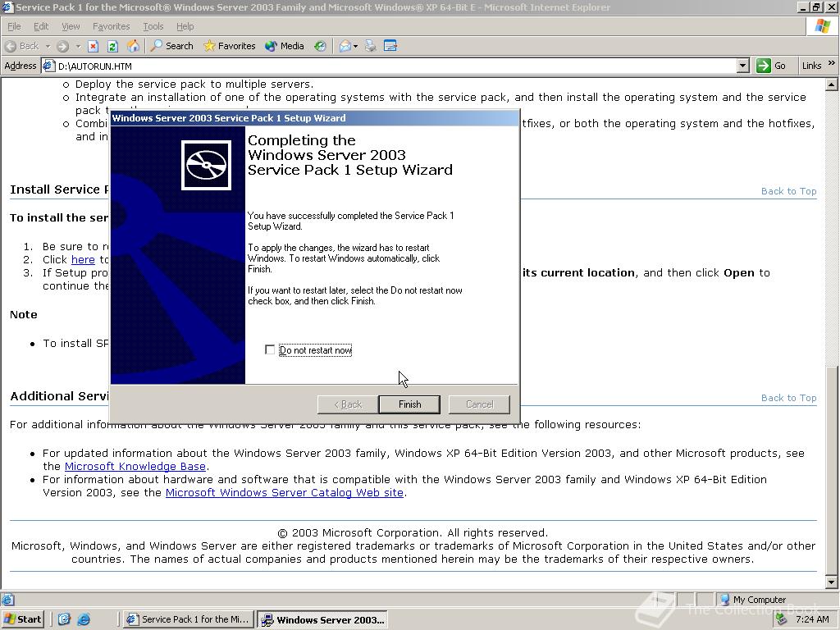This screenshot has height=630, width=840.
Task: Click the Links toolbar label
Action: click(811, 66)
